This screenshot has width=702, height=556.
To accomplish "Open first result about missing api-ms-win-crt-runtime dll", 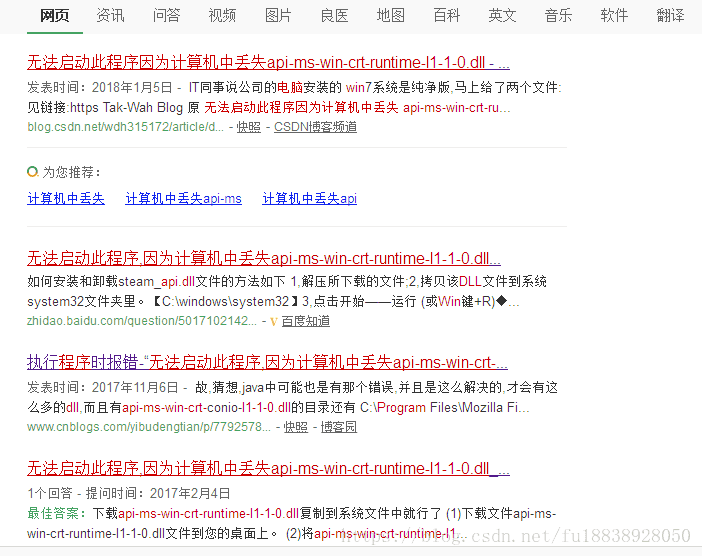I will coord(268,62).
